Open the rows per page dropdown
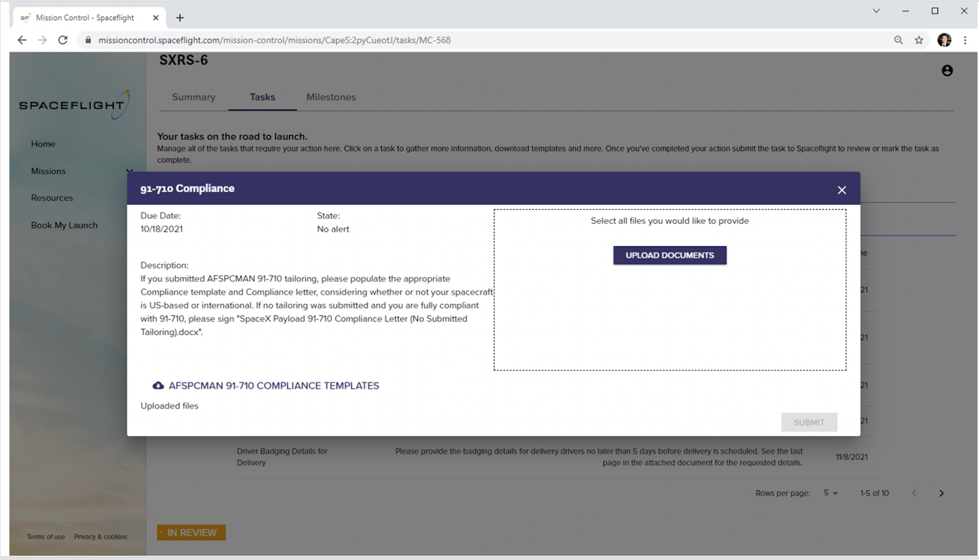979x560 pixels. tap(831, 493)
